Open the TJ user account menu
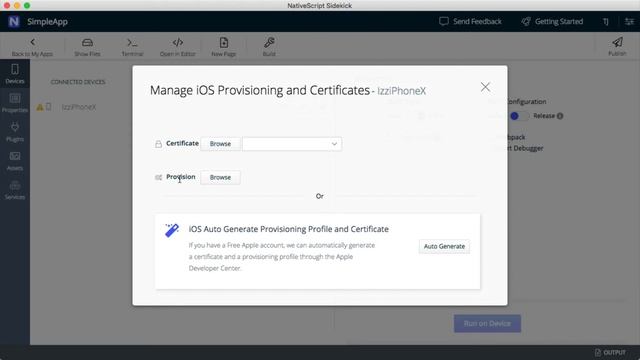Viewport: 640px width, 360px height. pos(606,22)
